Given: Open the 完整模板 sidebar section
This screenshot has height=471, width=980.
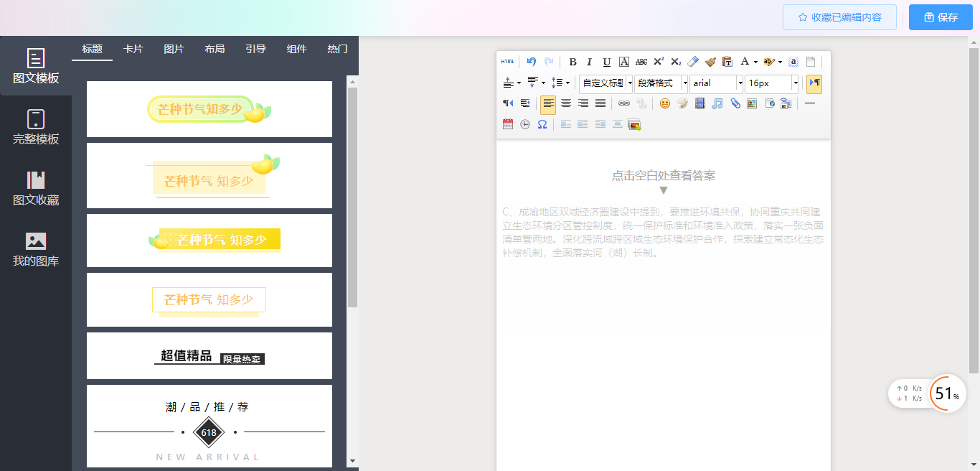Looking at the screenshot, I should coord(36,127).
